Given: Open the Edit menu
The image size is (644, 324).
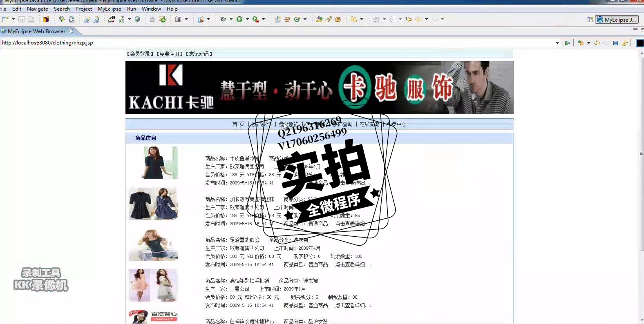Looking at the screenshot, I should coord(17,9).
